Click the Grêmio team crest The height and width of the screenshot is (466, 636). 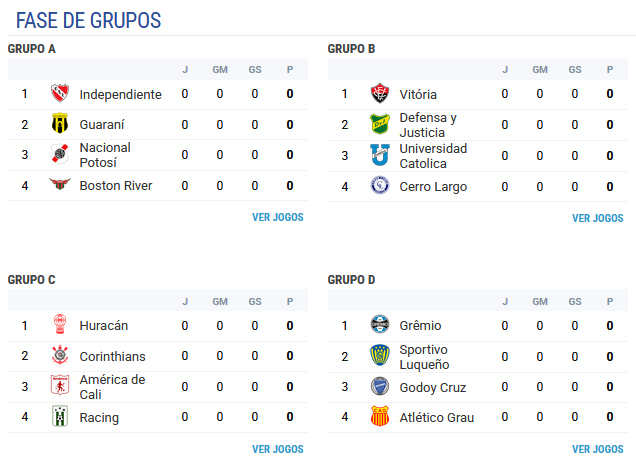(380, 325)
